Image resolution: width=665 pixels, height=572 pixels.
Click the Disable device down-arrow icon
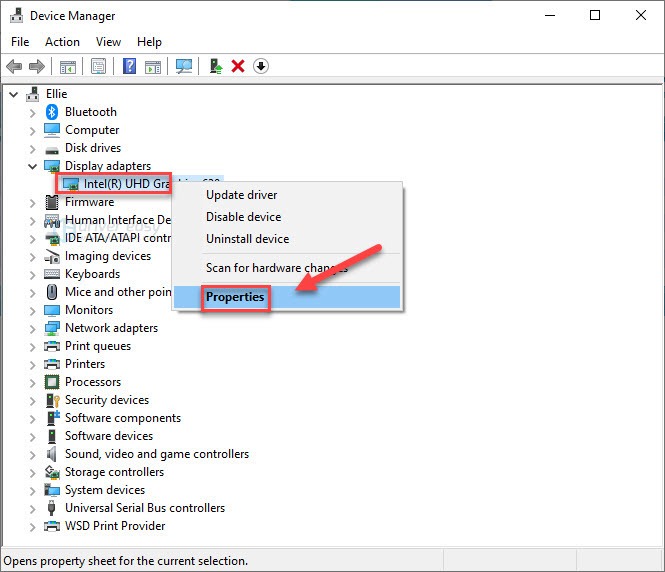pyautogui.click(x=261, y=66)
